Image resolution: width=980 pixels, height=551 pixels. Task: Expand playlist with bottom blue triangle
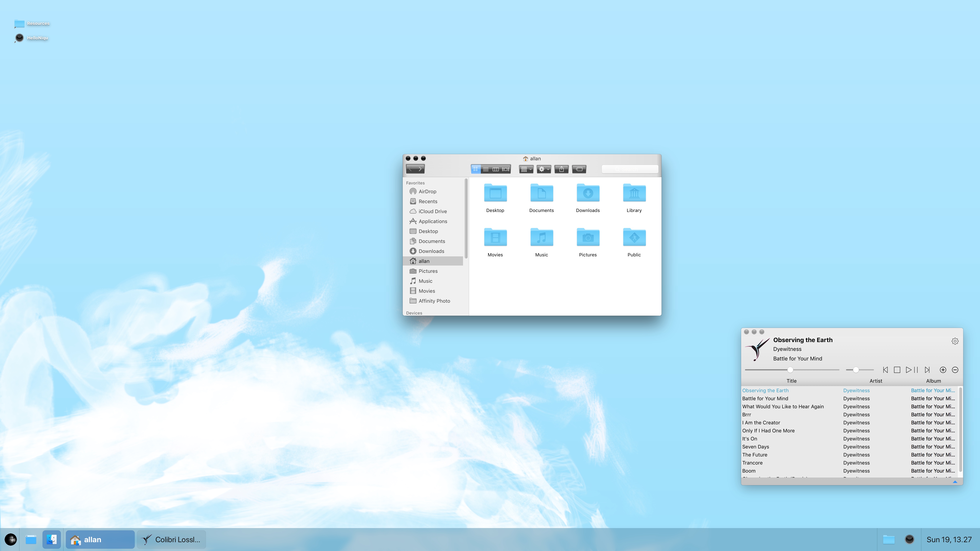click(955, 482)
